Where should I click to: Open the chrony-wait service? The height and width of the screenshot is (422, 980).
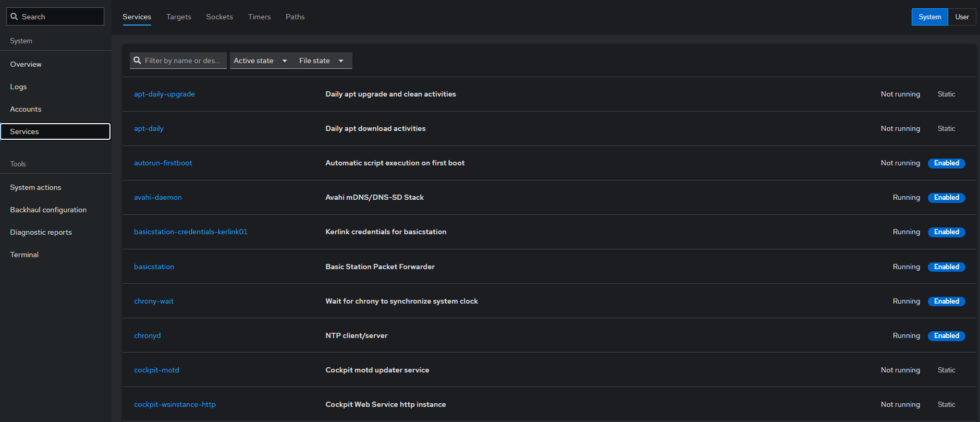[x=154, y=301]
